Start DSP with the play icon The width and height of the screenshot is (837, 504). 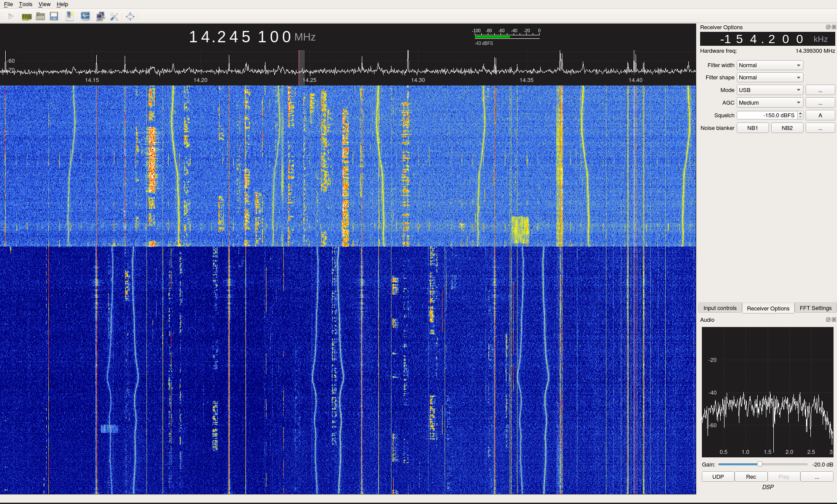click(11, 17)
